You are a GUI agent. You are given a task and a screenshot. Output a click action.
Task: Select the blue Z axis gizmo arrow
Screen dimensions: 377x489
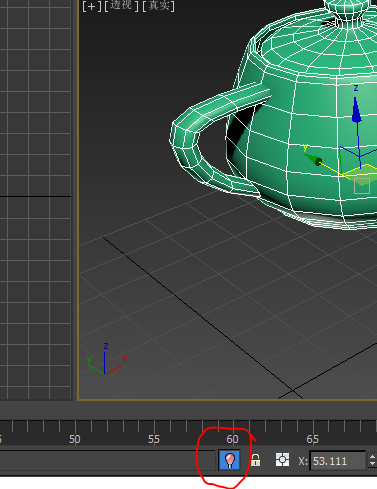356,110
